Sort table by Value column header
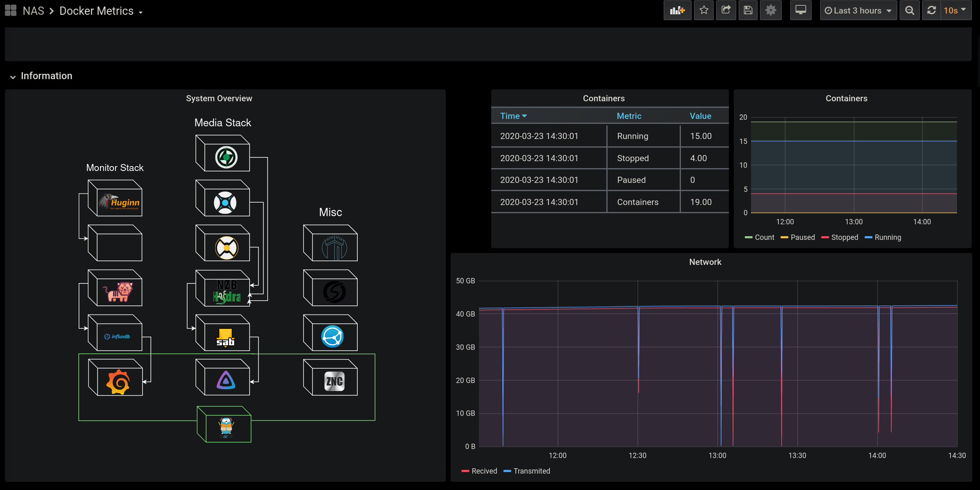Viewport: 980px width, 490px height. (x=700, y=116)
